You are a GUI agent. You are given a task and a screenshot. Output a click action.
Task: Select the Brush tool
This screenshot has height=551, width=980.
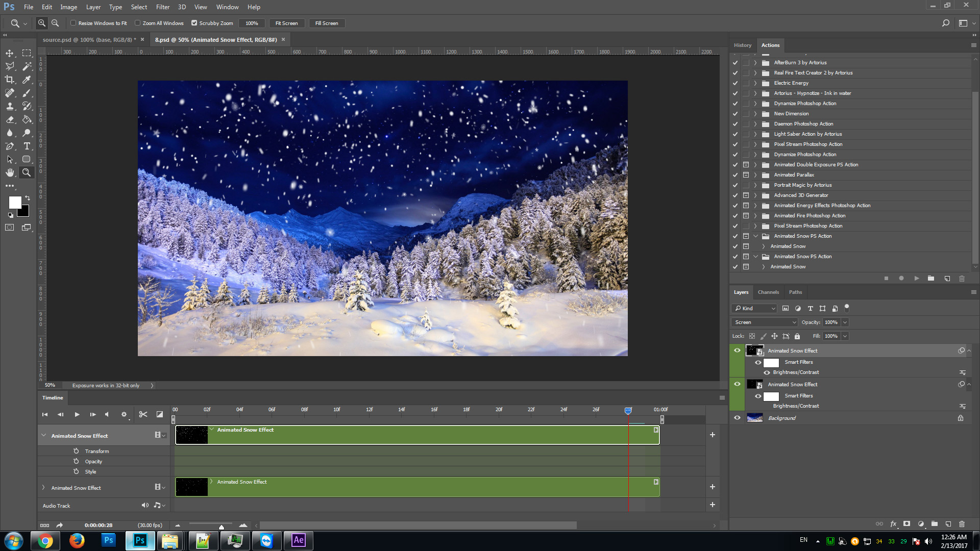[x=27, y=93]
